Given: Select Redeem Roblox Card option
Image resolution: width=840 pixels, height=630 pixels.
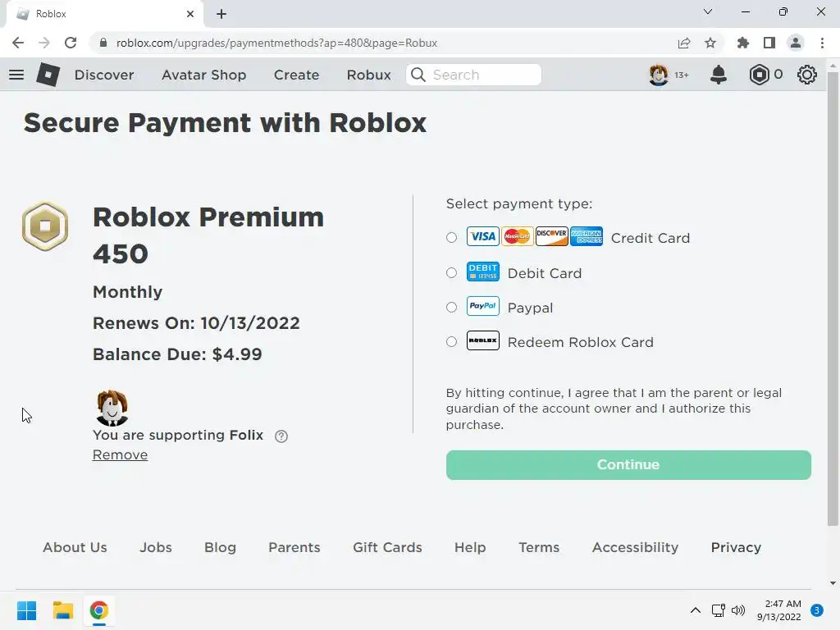Looking at the screenshot, I should (x=452, y=341).
